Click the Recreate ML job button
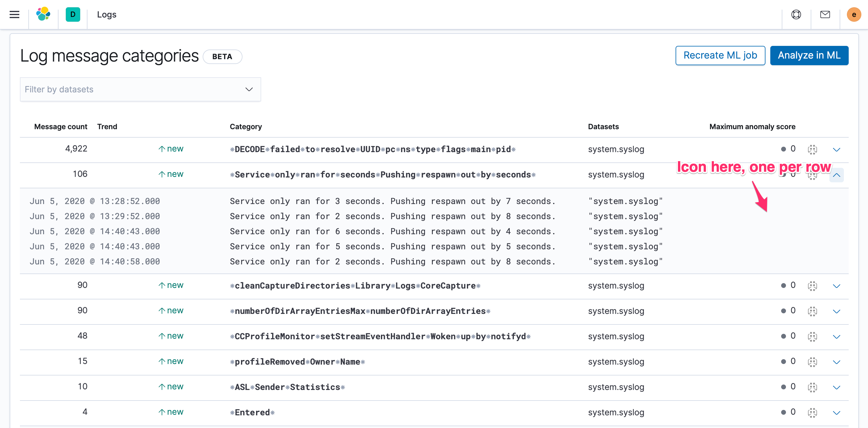 tap(720, 55)
